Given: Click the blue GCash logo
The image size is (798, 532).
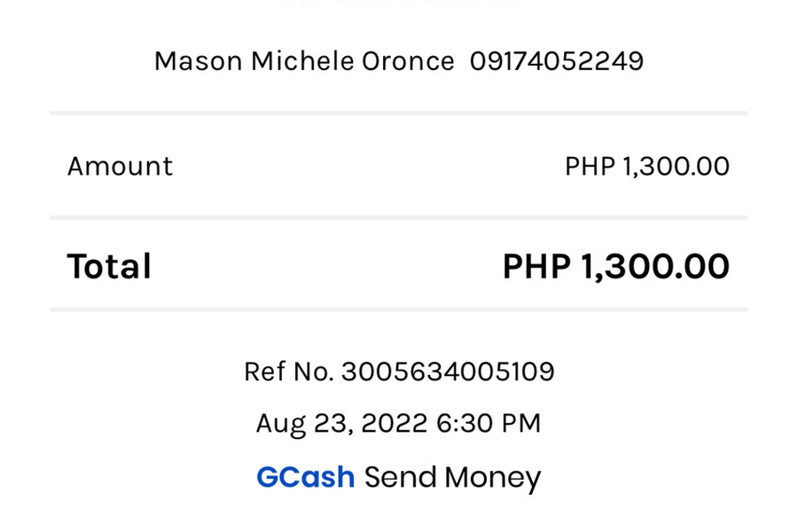Looking at the screenshot, I should click(x=305, y=477).
